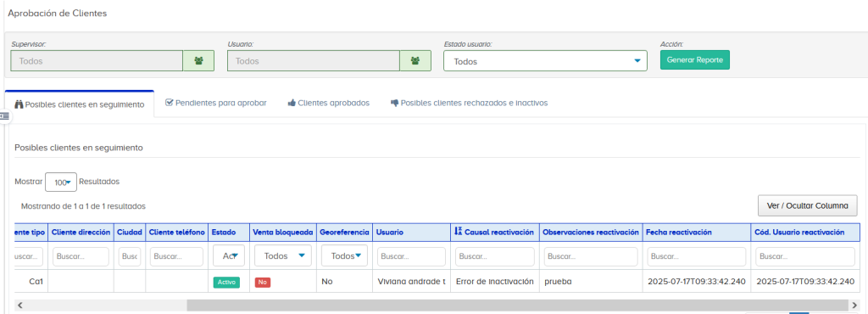Open Estado usuario dropdown
Viewport: 868px width, 314px height.
[x=545, y=61]
